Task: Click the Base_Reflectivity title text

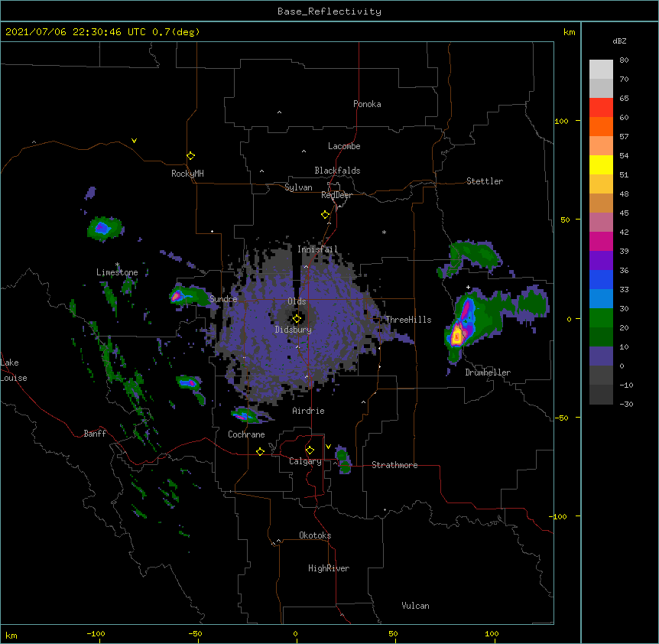Action: 329,11
